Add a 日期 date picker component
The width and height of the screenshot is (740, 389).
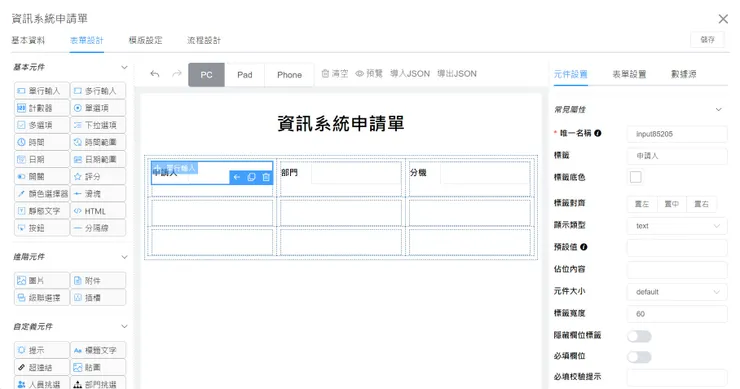[x=42, y=160]
